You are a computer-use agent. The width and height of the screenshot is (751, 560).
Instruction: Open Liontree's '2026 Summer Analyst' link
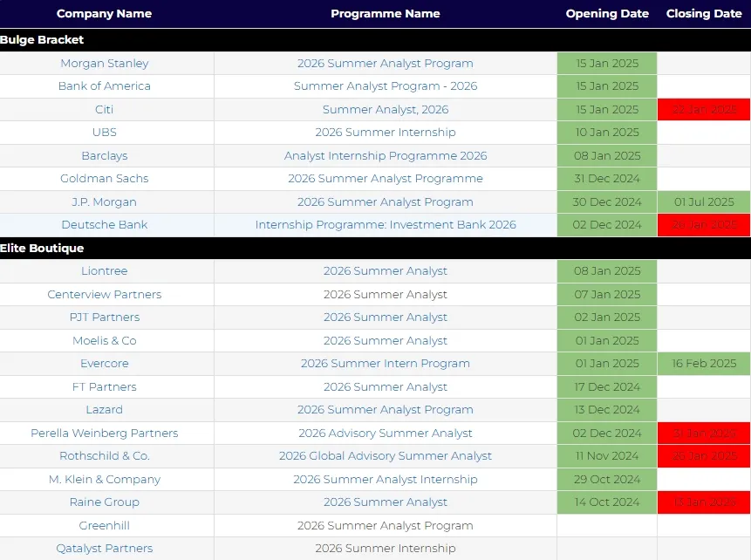point(385,271)
